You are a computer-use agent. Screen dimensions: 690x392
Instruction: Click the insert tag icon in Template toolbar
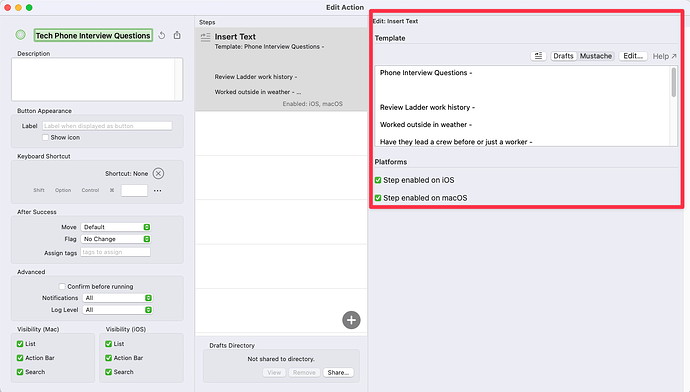pos(538,56)
